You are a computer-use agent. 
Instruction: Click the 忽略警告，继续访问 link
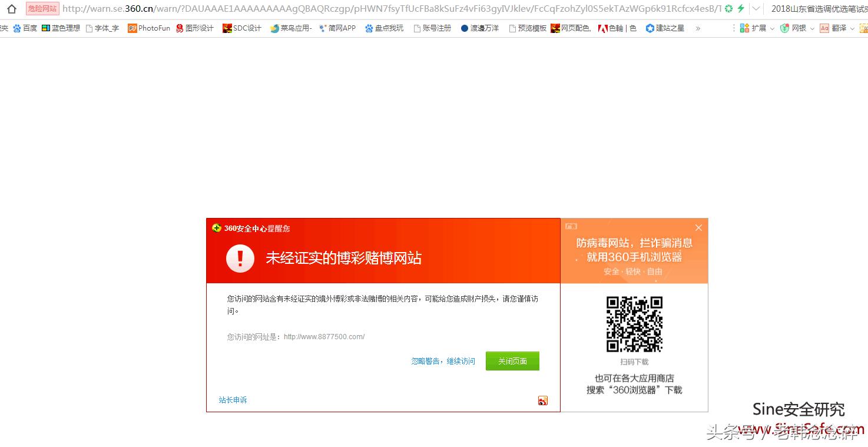442,361
